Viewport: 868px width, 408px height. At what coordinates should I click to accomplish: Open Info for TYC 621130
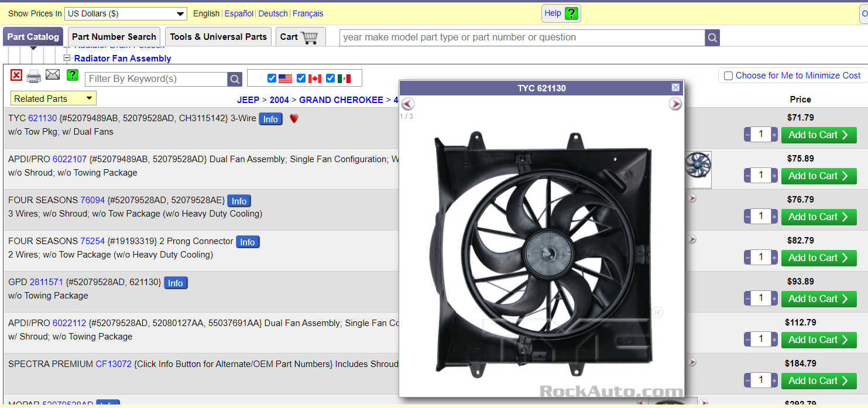(x=270, y=119)
